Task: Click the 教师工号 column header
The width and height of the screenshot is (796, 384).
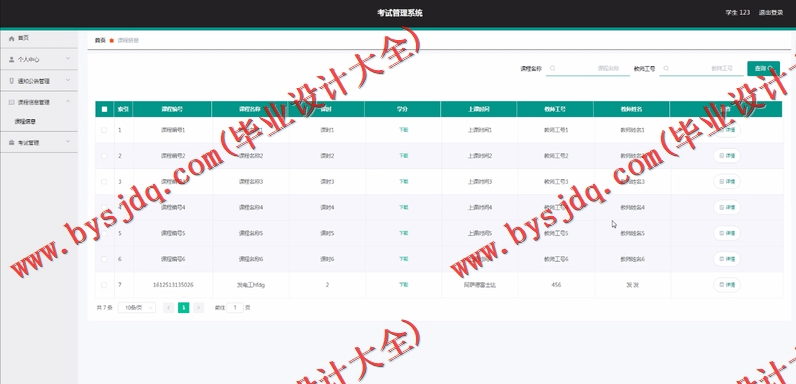Action: pos(555,109)
